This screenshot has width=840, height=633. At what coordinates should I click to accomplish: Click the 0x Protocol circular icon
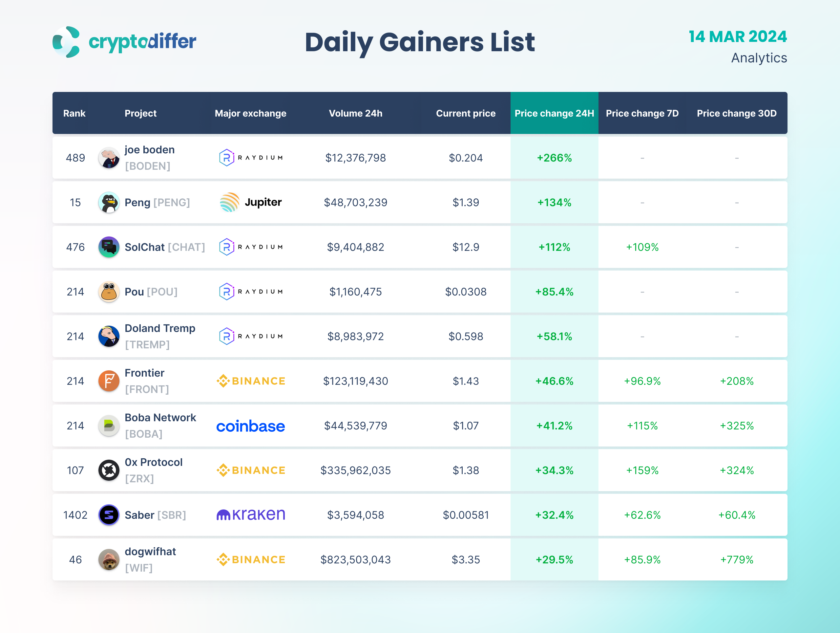coord(109,470)
